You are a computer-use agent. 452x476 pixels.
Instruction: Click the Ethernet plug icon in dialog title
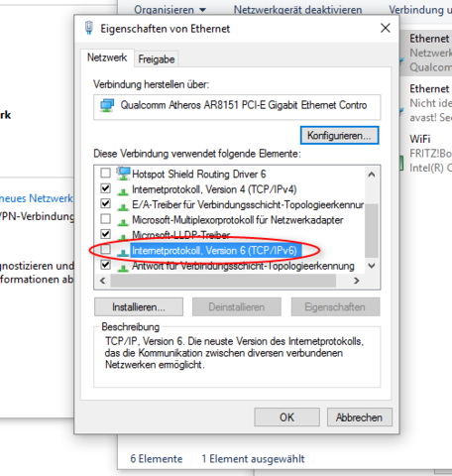88,28
